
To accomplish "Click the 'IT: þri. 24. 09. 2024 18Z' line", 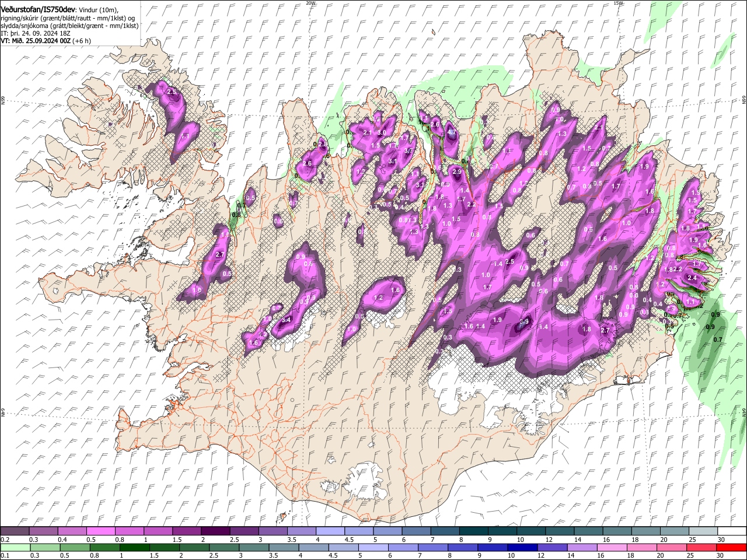I will click(x=36, y=33).
